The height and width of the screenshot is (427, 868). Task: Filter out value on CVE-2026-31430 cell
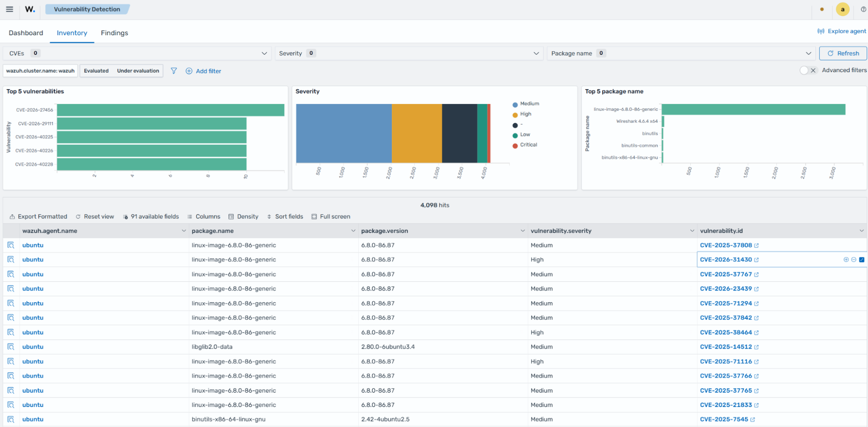(854, 260)
